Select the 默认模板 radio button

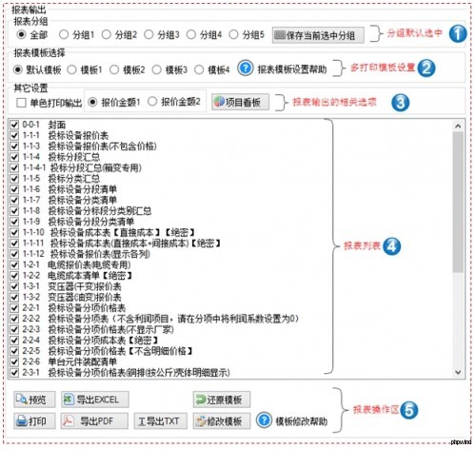[x=18, y=69]
